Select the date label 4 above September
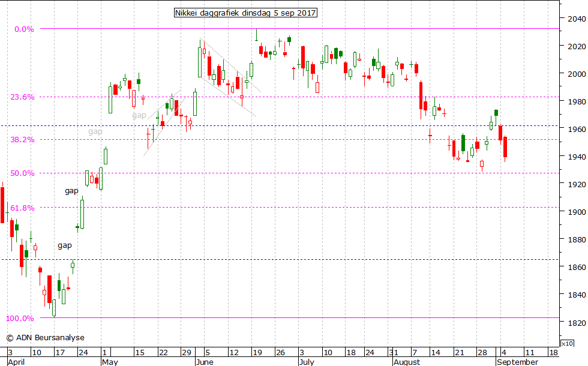This screenshot has width=588, height=366. [x=504, y=353]
